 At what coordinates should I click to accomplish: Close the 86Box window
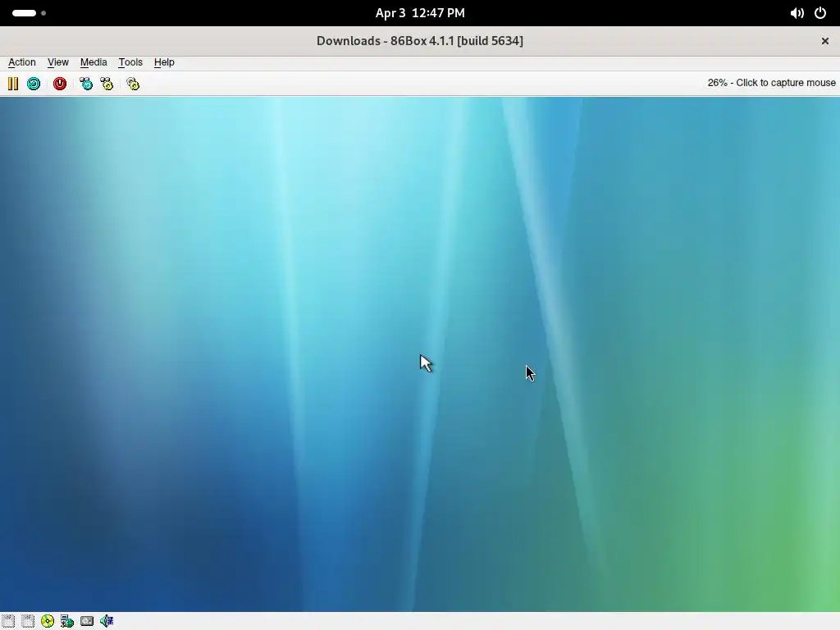point(825,41)
